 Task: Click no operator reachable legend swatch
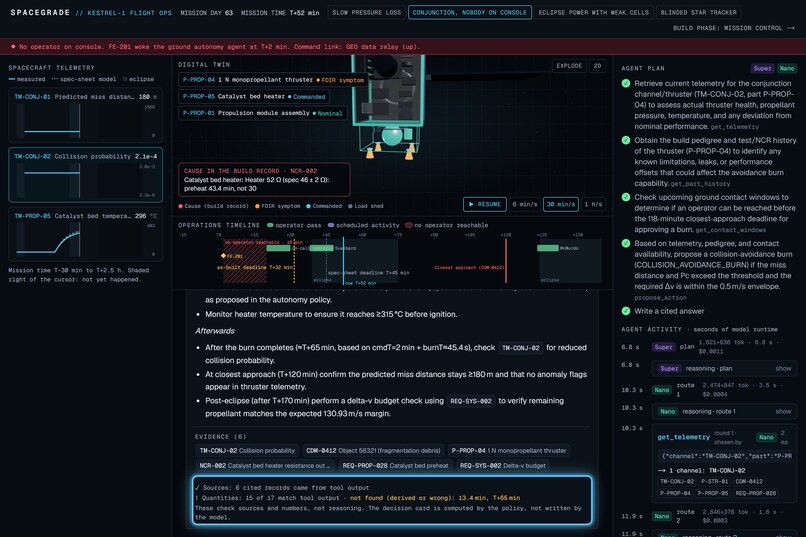click(409, 225)
